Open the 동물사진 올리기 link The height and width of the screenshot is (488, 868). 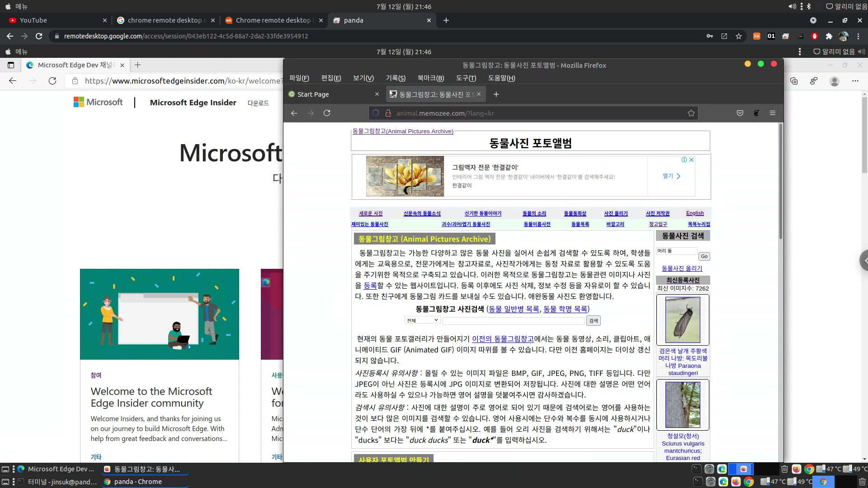coord(682,268)
